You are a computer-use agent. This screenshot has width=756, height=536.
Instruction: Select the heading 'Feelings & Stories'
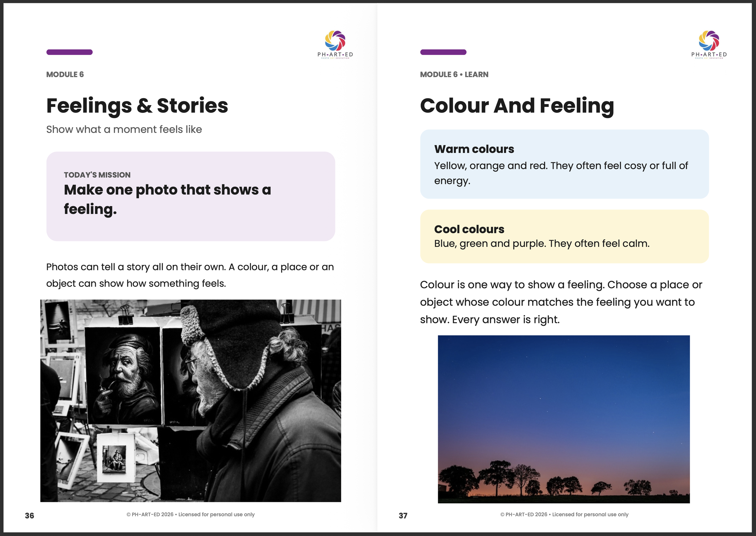[137, 106]
